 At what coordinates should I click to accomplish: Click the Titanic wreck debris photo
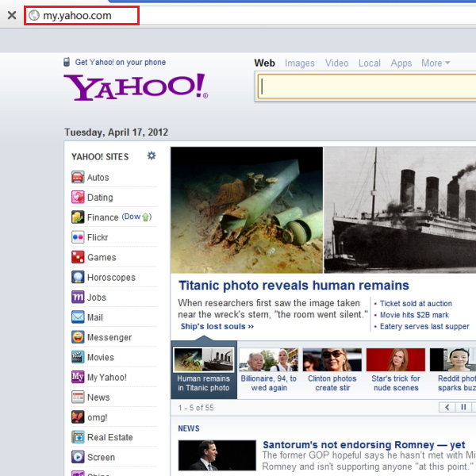point(247,210)
